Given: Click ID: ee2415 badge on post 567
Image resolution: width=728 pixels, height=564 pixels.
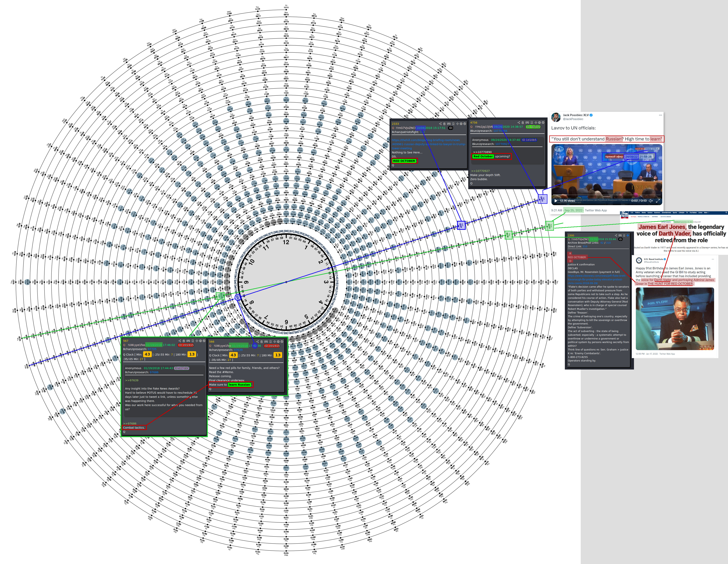Looking at the screenshot, I should [x=186, y=345].
